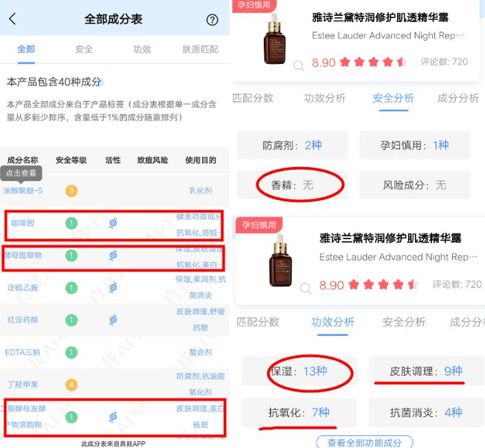This screenshot has height=448, width=485.
Task: Tap 安全等级 column header
Action: click(71, 160)
